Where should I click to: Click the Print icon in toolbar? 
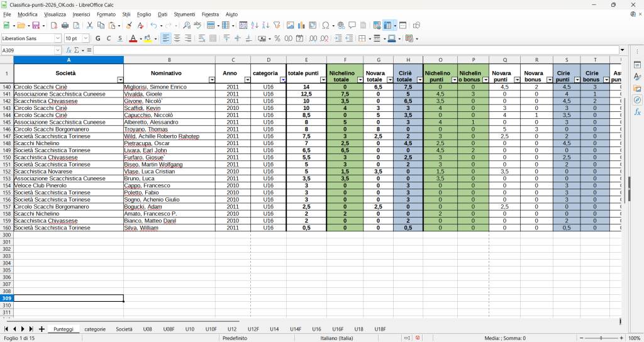[x=65, y=26]
